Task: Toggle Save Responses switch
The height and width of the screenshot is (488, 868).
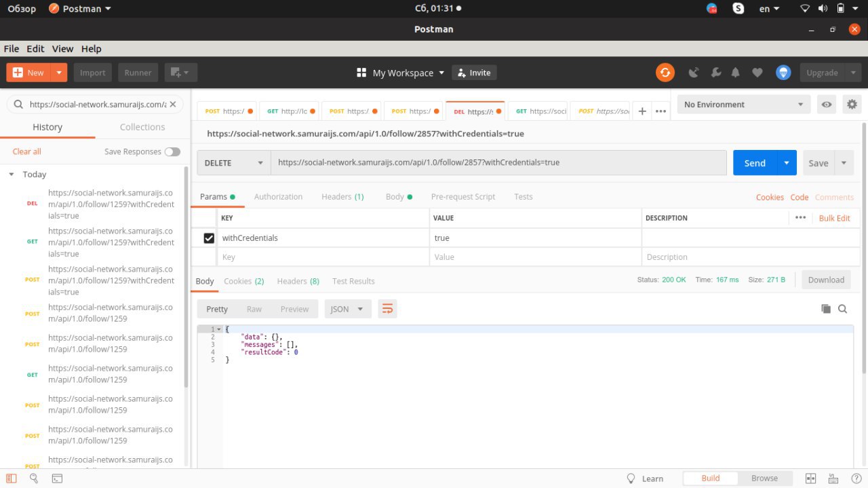Action: coord(172,151)
